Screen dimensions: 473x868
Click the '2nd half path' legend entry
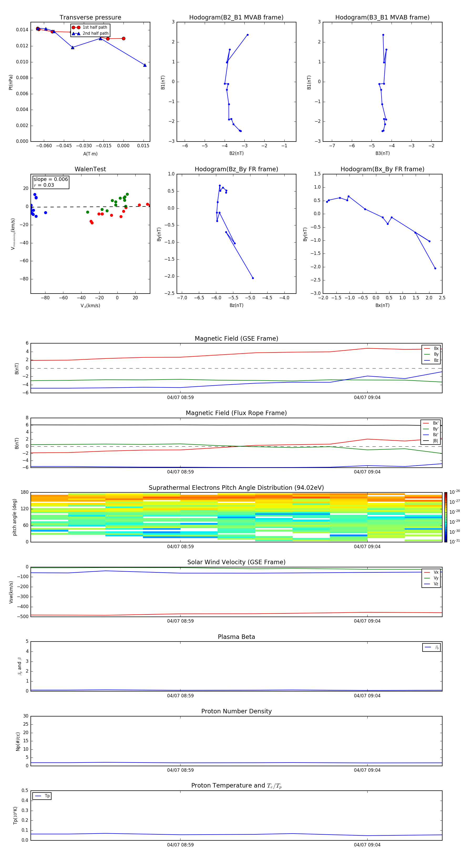[90, 33]
